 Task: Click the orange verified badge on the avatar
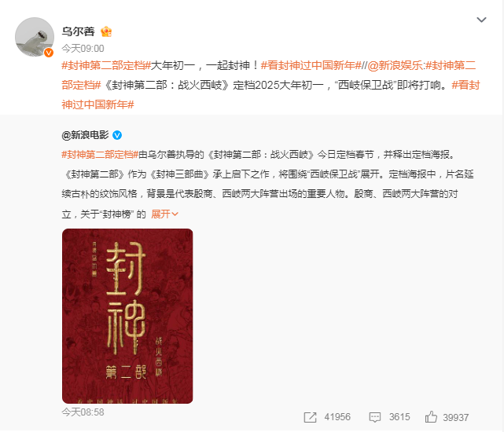tap(49, 53)
